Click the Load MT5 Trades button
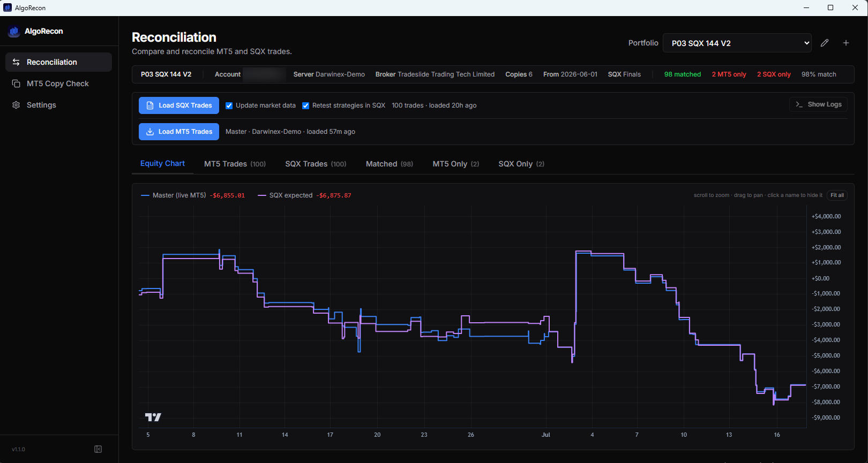This screenshot has height=463, width=868. (179, 132)
